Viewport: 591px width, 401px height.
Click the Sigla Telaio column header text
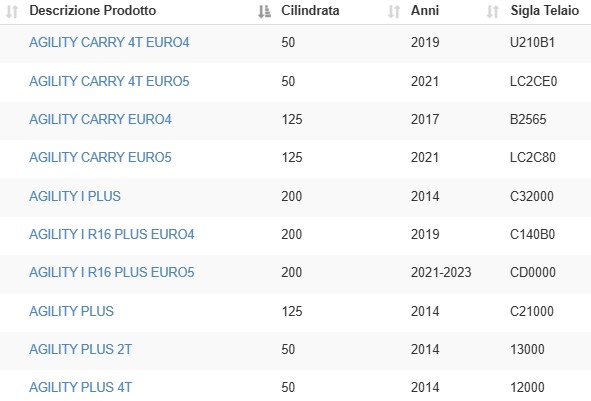tap(545, 11)
